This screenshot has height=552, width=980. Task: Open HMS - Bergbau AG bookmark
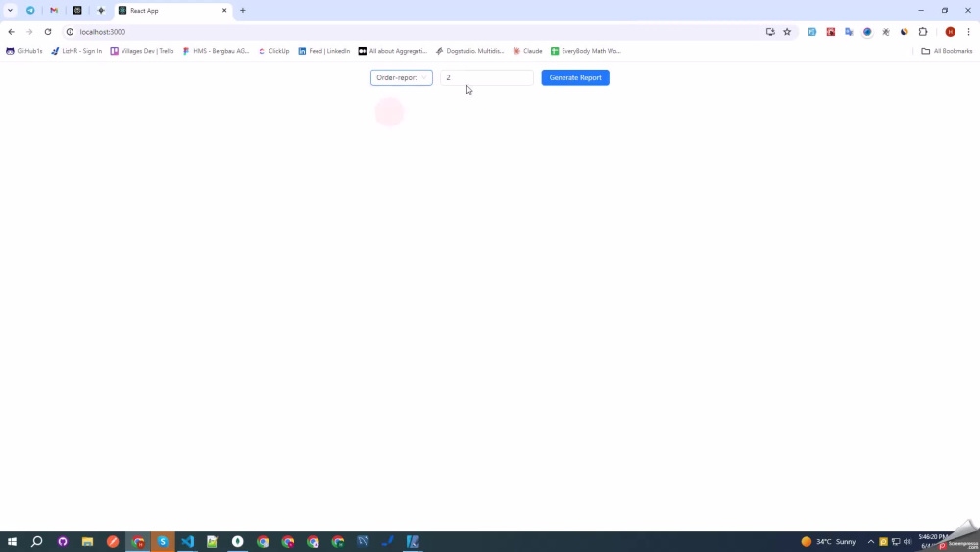point(216,51)
